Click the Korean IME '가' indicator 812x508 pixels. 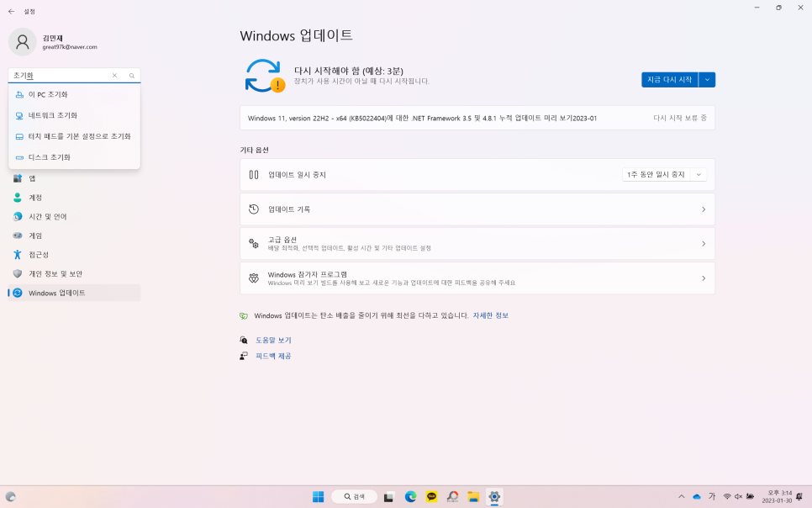712,496
